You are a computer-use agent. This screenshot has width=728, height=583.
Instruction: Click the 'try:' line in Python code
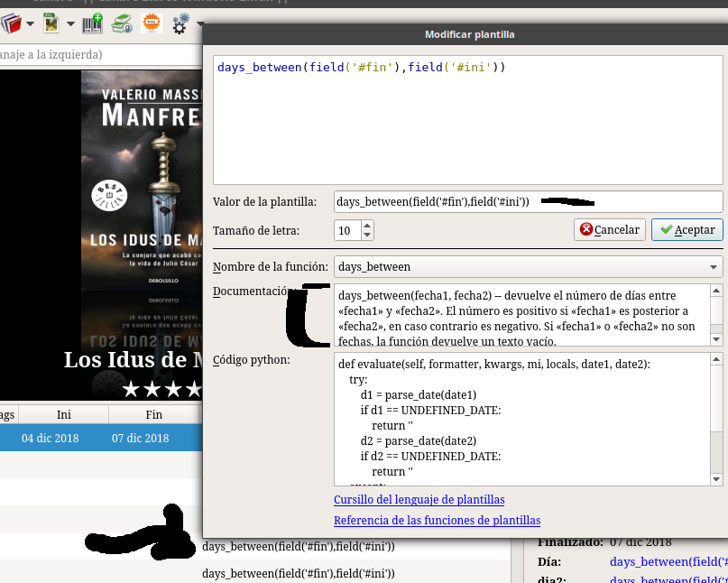coord(358,380)
